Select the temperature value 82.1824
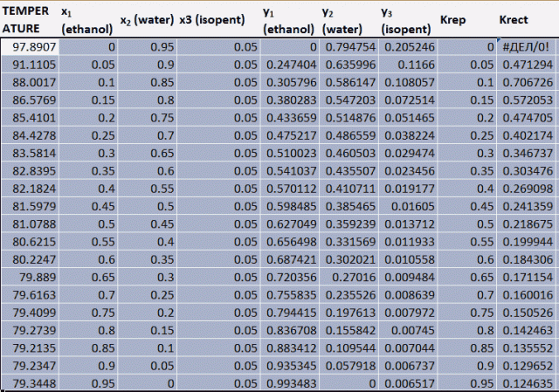This screenshot has height=392, width=559. pyautogui.click(x=29, y=188)
